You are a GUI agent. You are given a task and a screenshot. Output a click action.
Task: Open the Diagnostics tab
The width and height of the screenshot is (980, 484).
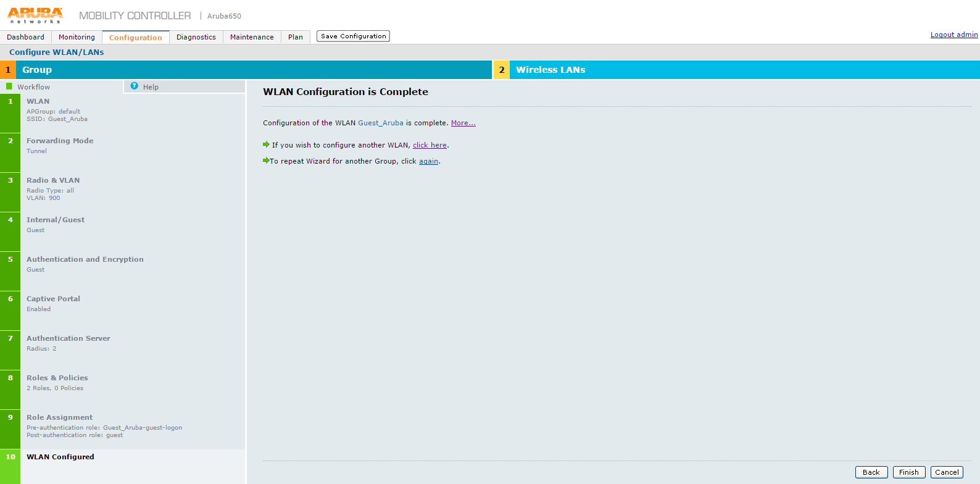coord(196,37)
